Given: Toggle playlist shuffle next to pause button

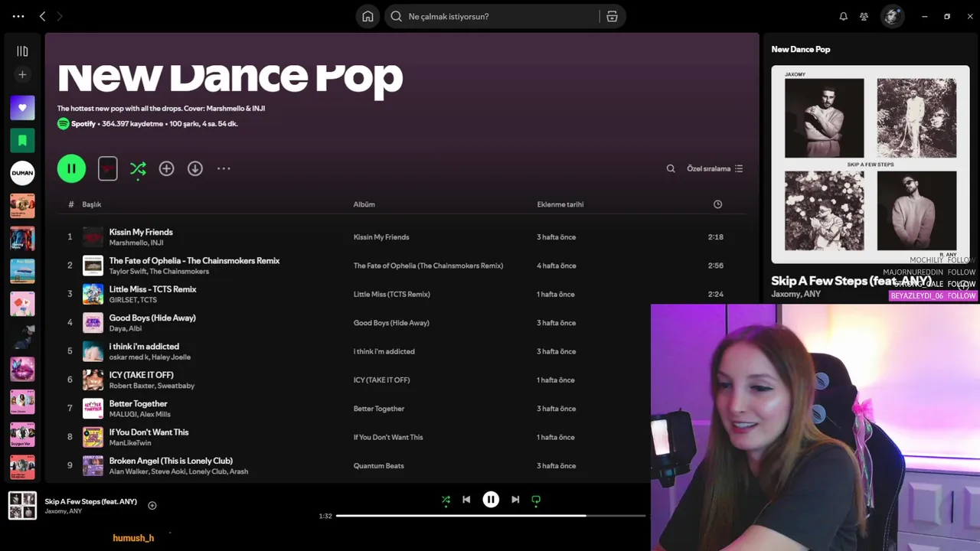Looking at the screenshot, I should [x=138, y=168].
